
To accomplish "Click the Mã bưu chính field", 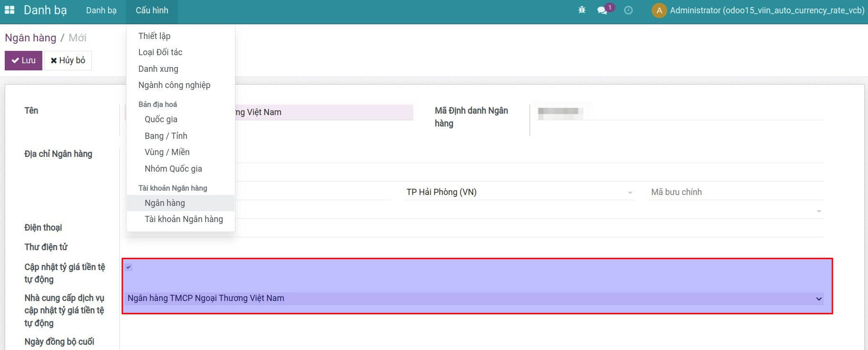I will (735, 192).
